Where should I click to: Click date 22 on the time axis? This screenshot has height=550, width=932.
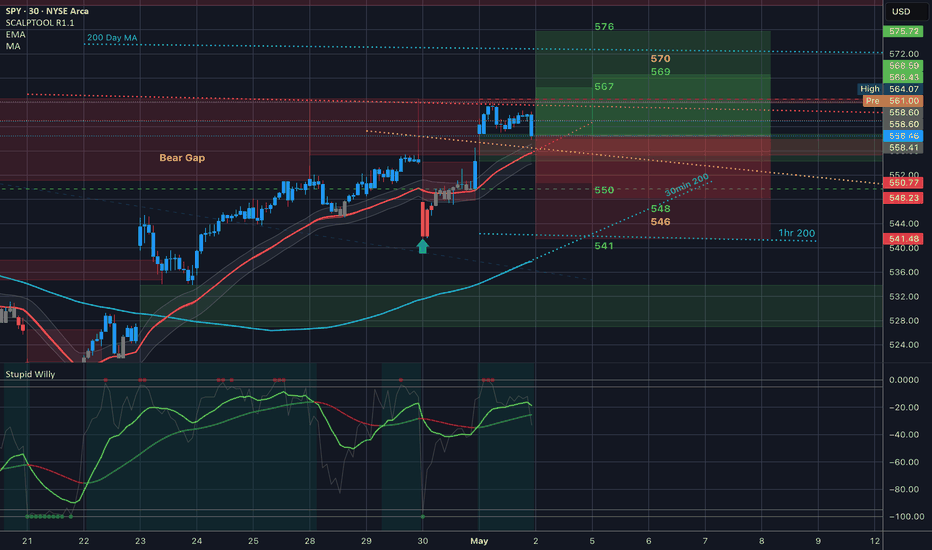pyautogui.click(x=83, y=541)
